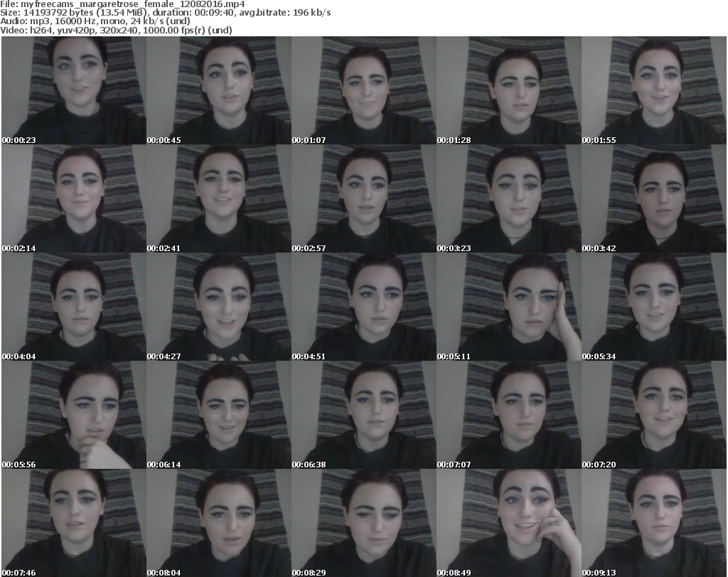Open the 00:06:38 frame
Viewport: 728px width, 577px height.
(363, 415)
